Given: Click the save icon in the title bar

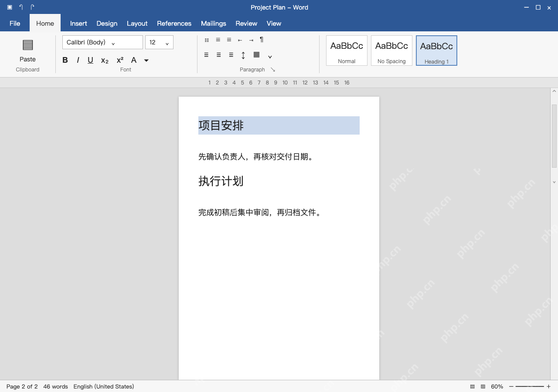Looking at the screenshot, I should coord(10,7).
